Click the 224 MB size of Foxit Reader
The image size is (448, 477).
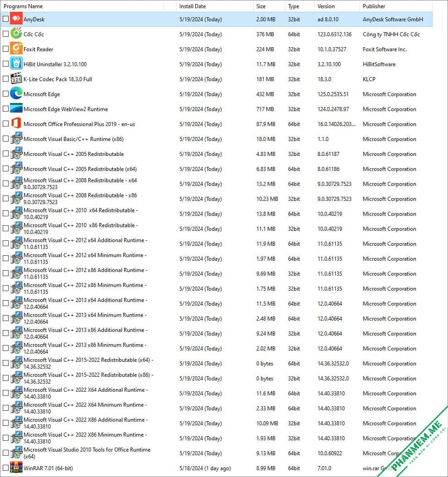point(265,49)
